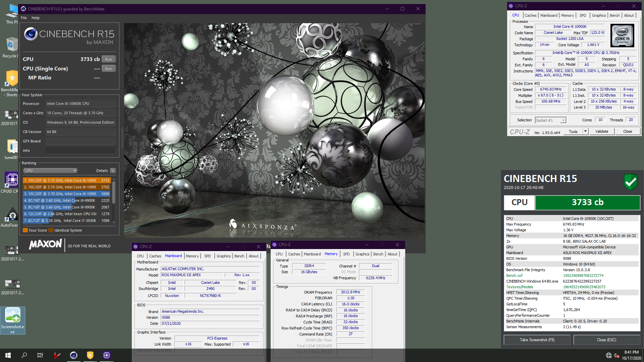The image size is (644, 362).
Task: Click Take Screenshot (F5) in BenchMate
Action: pyautogui.click(x=537, y=340)
